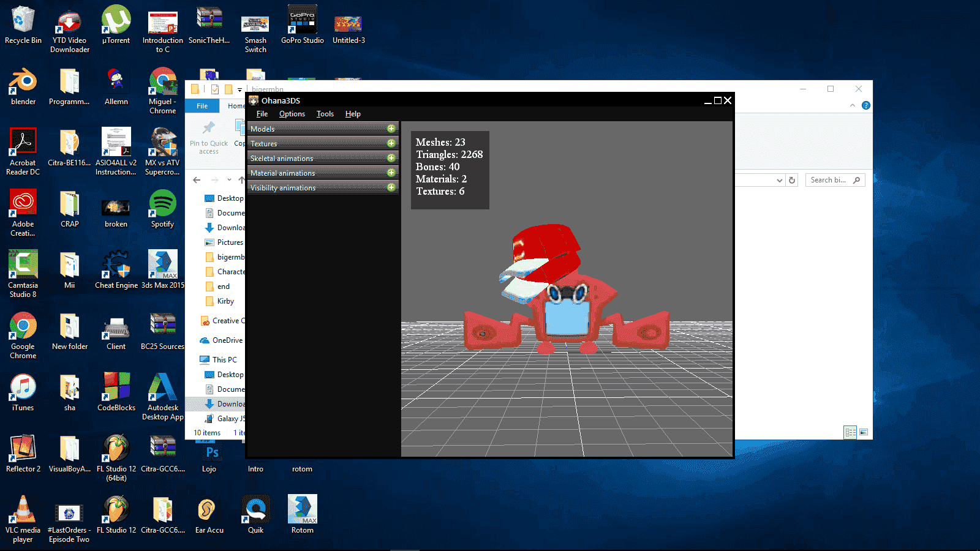The height and width of the screenshot is (551, 980).
Task: Select the Ear Accu desktop icon
Action: pyautogui.click(x=209, y=515)
